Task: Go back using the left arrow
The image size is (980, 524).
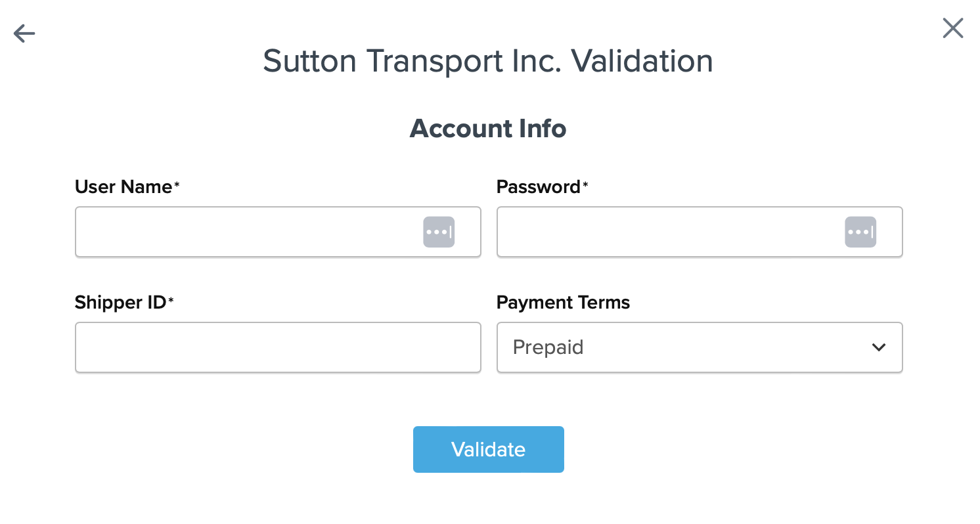Action: 24,33
